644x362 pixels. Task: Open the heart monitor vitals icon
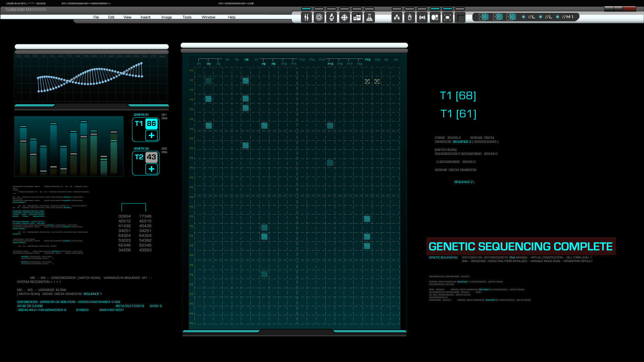[x=357, y=17]
